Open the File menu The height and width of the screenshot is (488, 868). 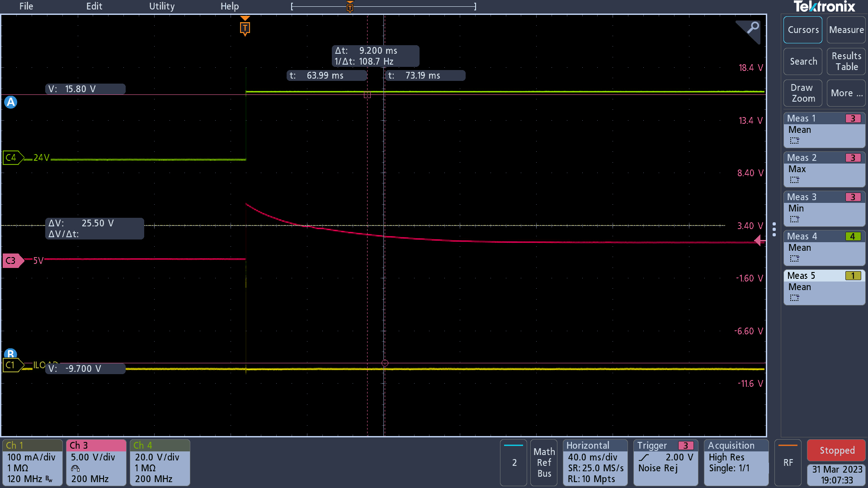click(26, 6)
